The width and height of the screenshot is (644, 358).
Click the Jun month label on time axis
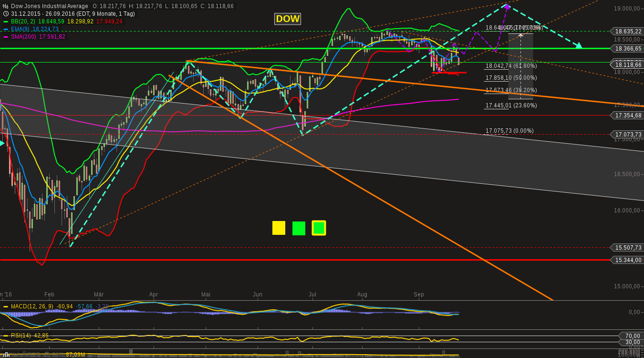point(258,295)
